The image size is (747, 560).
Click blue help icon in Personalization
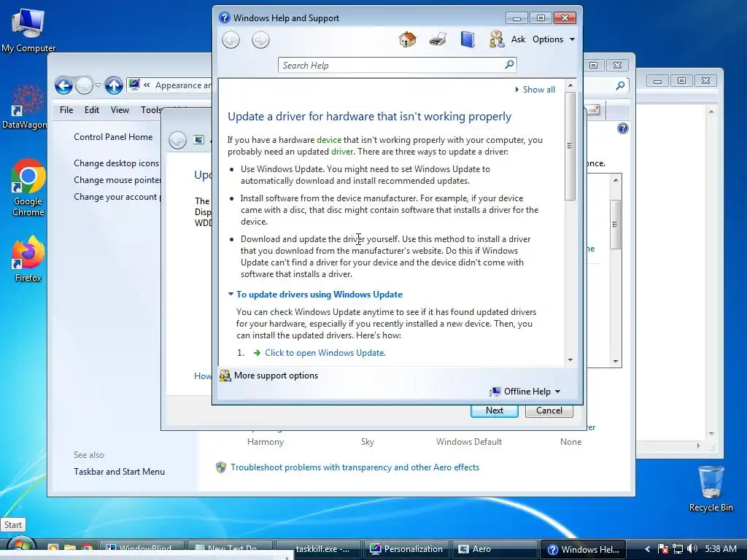pos(623,128)
